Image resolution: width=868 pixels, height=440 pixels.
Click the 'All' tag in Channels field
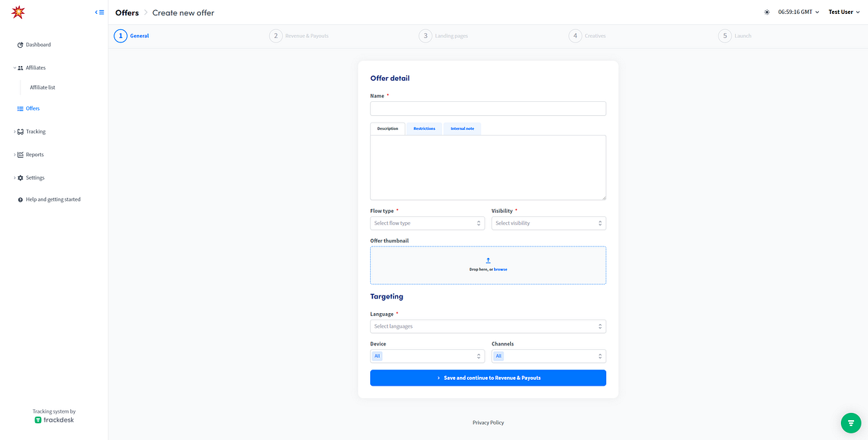499,356
